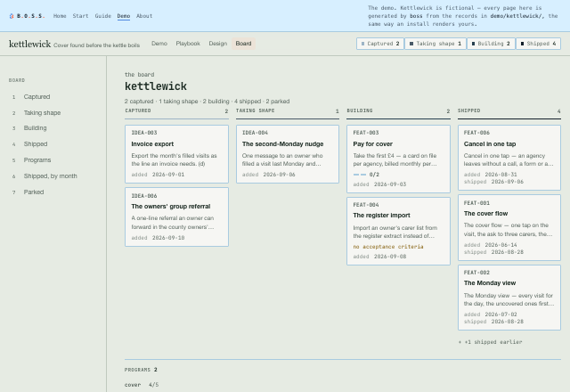Switch to the Demo tab beside Playbook
The width and height of the screenshot is (570, 392).
click(x=159, y=44)
